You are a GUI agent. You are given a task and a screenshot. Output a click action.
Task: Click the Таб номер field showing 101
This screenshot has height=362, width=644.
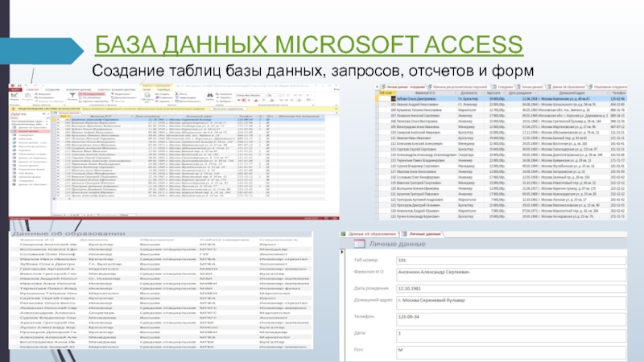[x=511, y=260]
